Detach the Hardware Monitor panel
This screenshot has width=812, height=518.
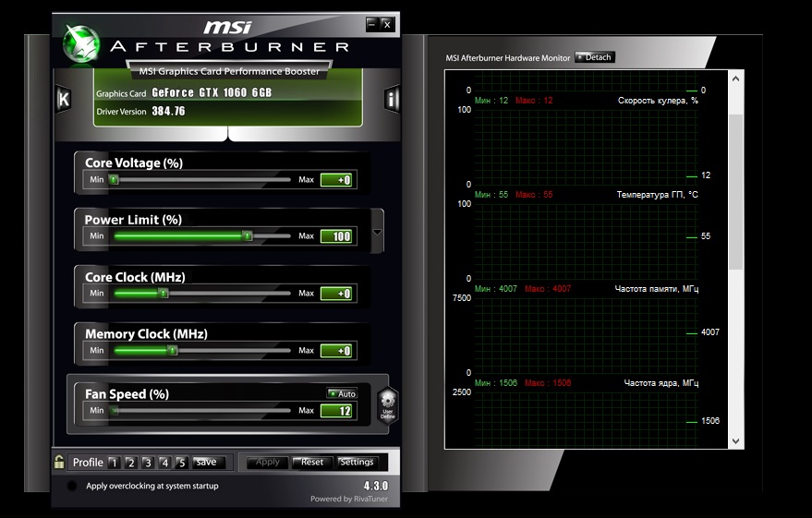click(x=595, y=57)
